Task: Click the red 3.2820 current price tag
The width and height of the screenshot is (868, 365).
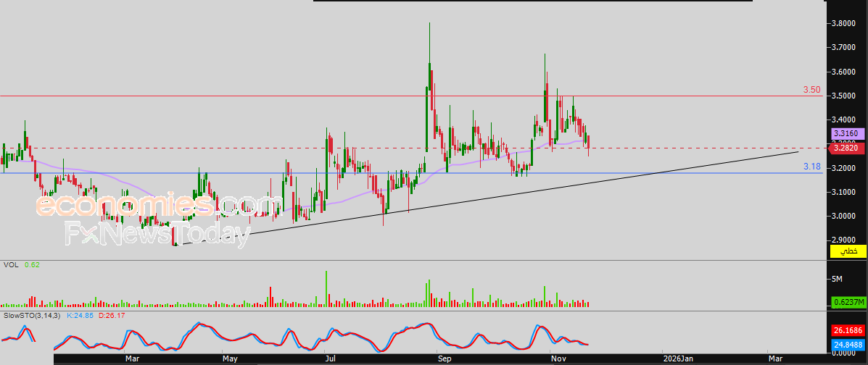Action: (846, 148)
